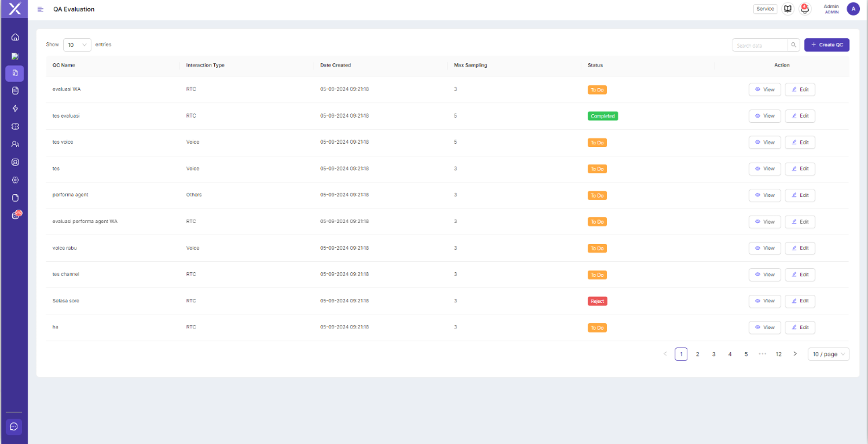Click the To Do badge for evaluasi WA
Image resolution: width=868 pixels, height=444 pixels.
click(x=597, y=89)
